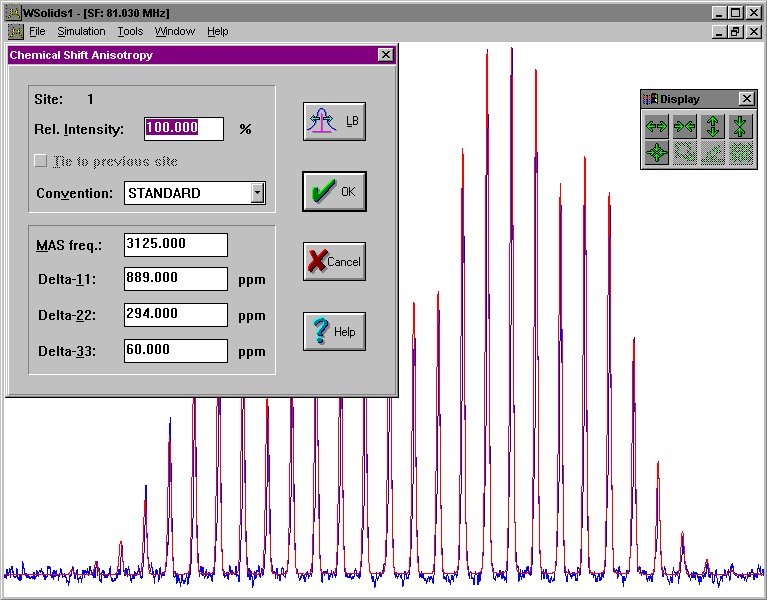
Task: Expand the Convention dropdown list
Action: (x=257, y=193)
